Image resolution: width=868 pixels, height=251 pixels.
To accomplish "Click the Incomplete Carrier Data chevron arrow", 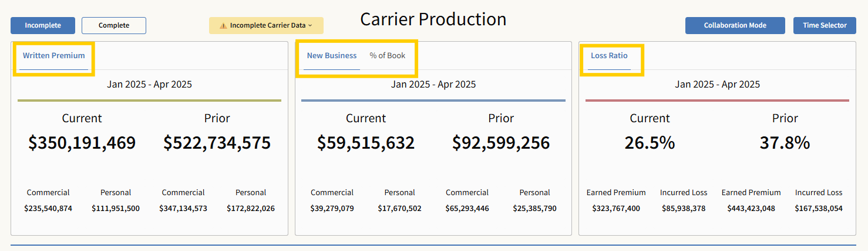I will (310, 26).
